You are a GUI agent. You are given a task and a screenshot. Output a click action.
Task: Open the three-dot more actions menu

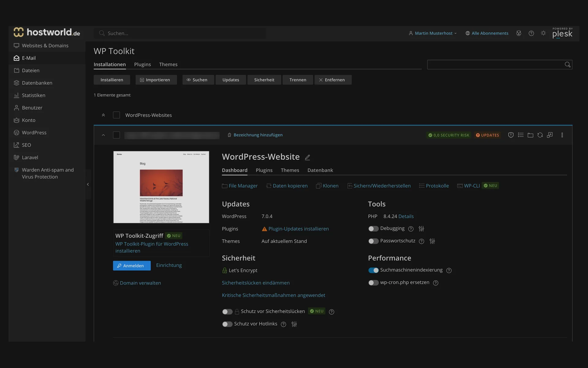point(562,135)
